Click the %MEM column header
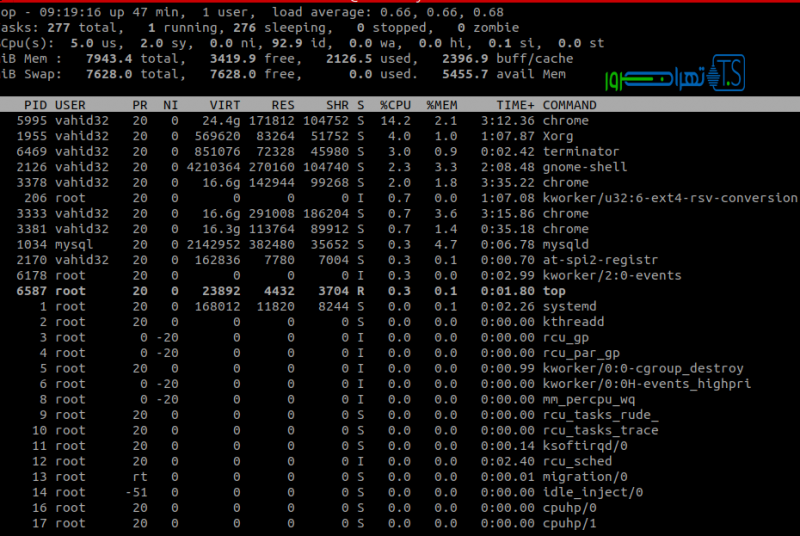Viewport: 800px width, 536px height. tap(441, 105)
